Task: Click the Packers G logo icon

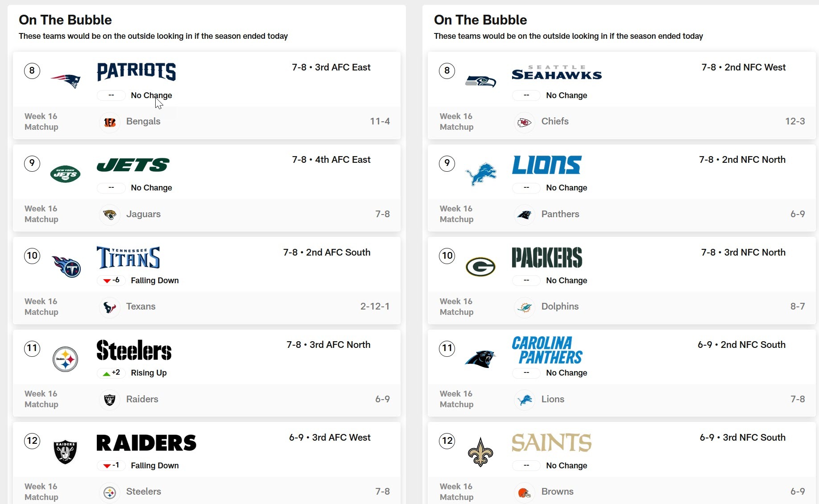Action: tap(480, 267)
